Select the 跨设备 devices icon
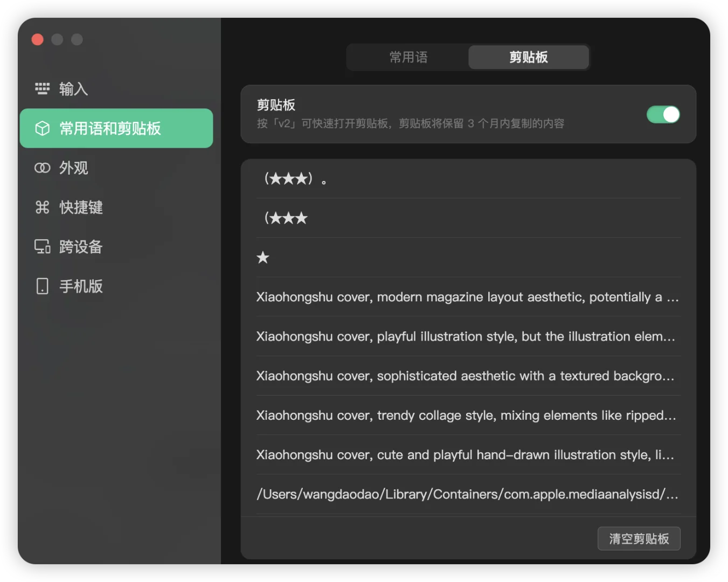The image size is (728, 582). click(x=42, y=247)
